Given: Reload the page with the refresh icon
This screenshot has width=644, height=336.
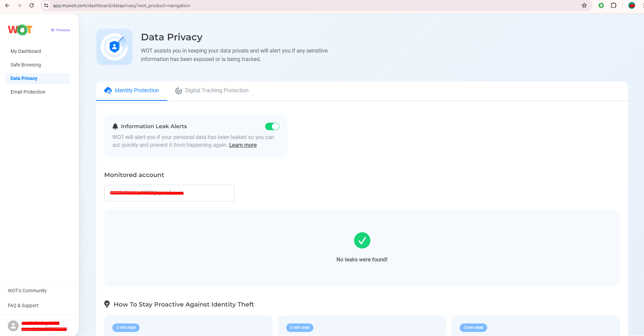Looking at the screenshot, I should click(32, 5).
